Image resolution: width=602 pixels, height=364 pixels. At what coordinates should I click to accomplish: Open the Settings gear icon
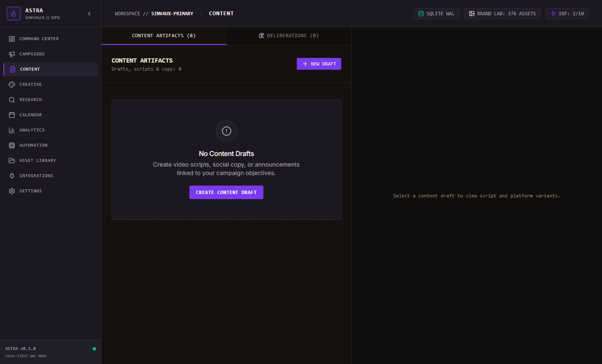coord(12,191)
